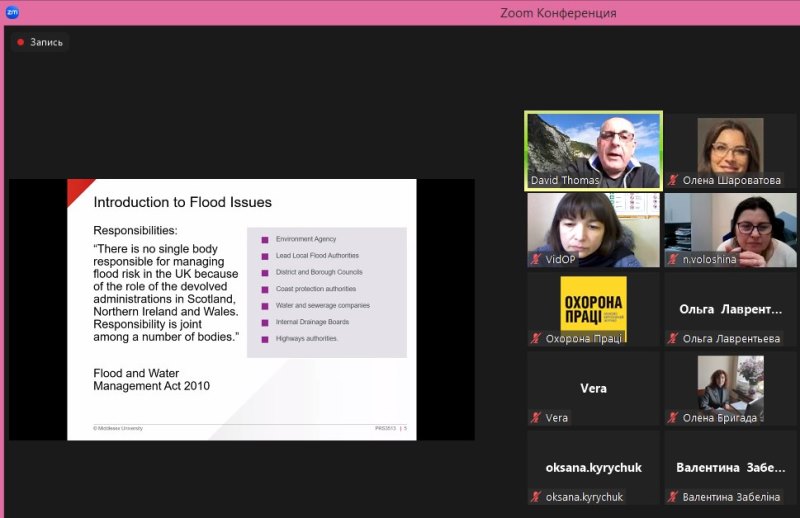Click the shared slide title Introduction to Flood Issues
This screenshot has height=518, width=800.
click(x=183, y=203)
